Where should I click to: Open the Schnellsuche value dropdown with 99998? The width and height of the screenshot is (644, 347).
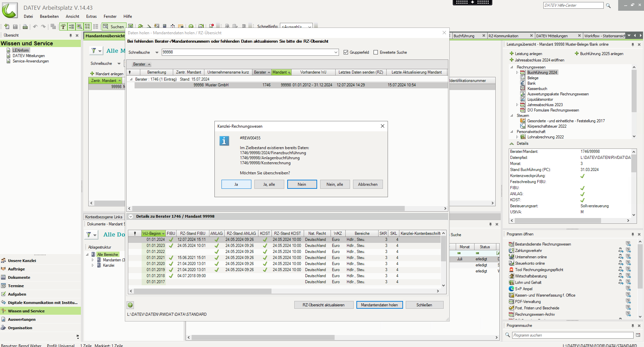(x=336, y=52)
